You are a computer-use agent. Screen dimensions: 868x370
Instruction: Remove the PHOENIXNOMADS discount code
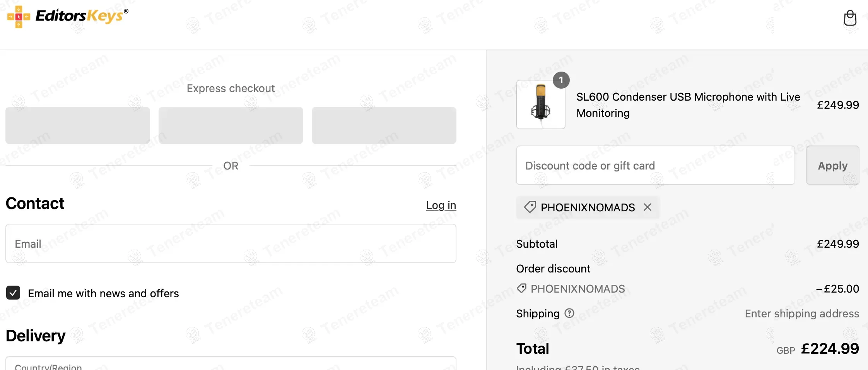pos(648,207)
